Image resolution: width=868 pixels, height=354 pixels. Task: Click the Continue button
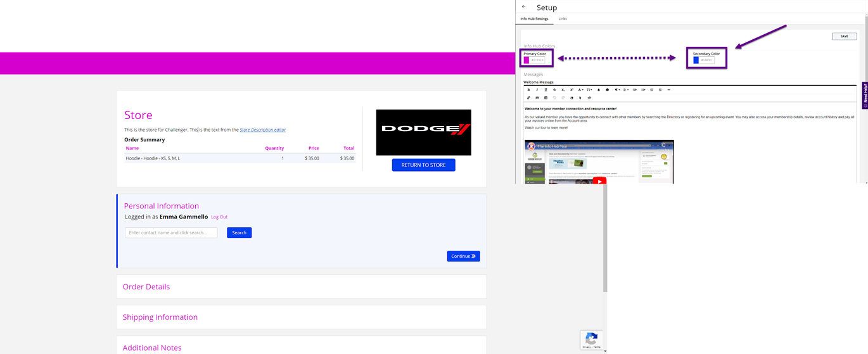[x=463, y=256]
